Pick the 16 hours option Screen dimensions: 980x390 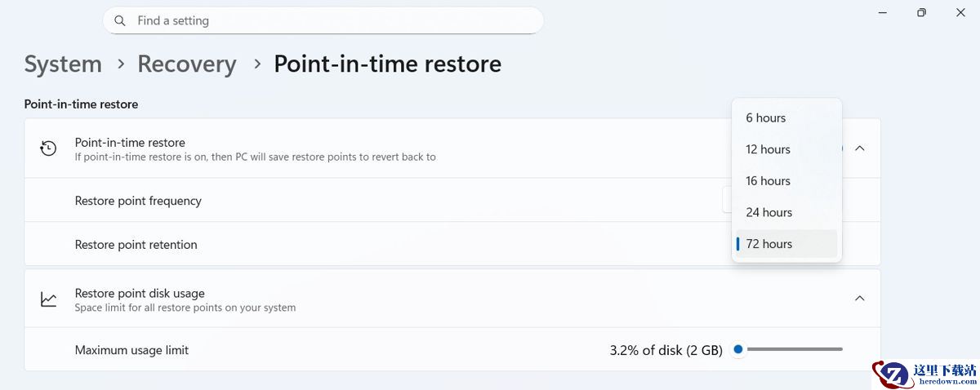[768, 181]
